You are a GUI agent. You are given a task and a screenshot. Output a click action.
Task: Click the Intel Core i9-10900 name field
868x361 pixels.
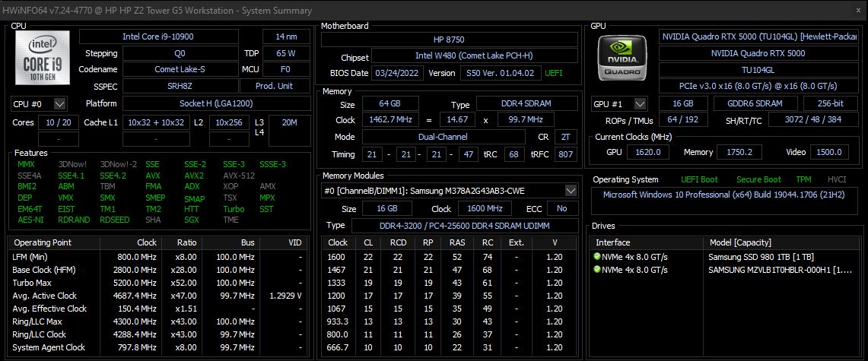(x=159, y=36)
